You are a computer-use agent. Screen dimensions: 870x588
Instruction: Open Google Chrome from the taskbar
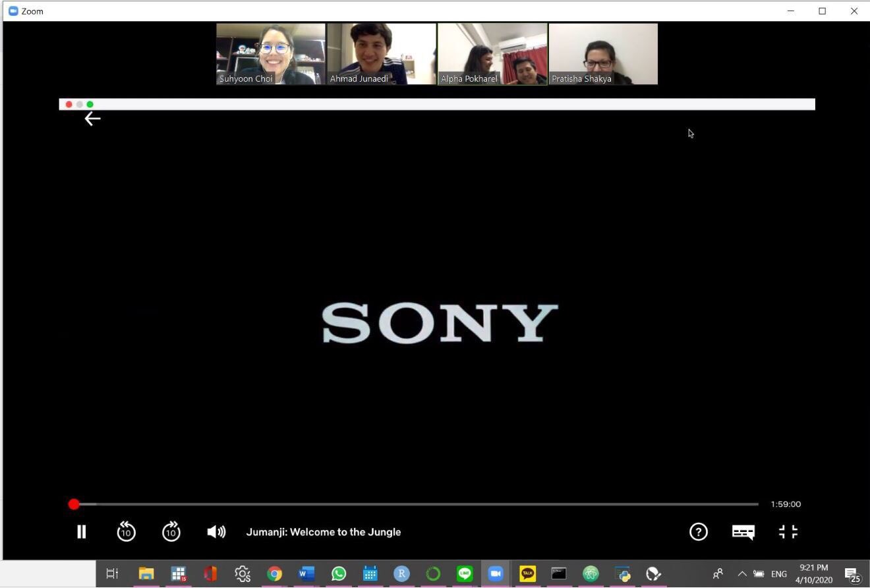(x=274, y=573)
